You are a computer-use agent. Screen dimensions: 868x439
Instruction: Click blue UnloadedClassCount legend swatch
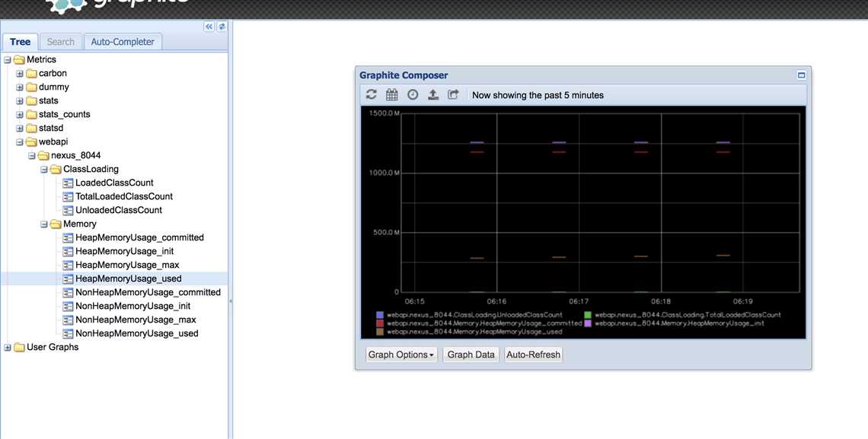(x=380, y=315)
